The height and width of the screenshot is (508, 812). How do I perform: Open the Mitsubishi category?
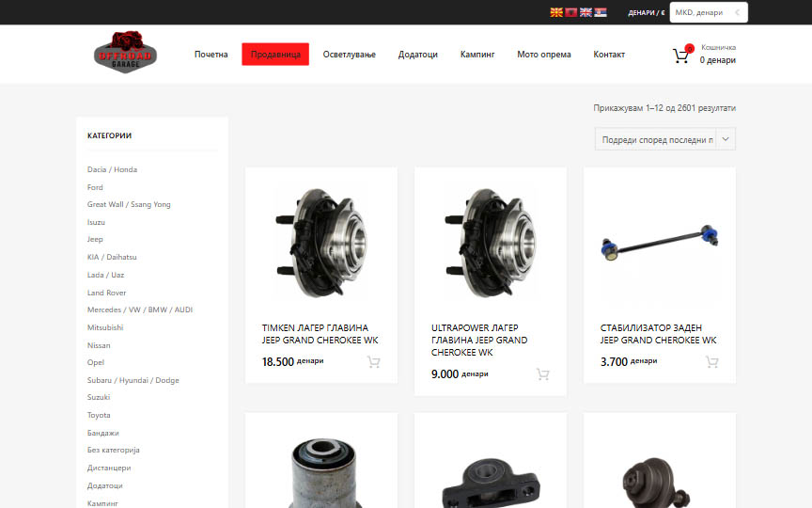click(105, 327)
